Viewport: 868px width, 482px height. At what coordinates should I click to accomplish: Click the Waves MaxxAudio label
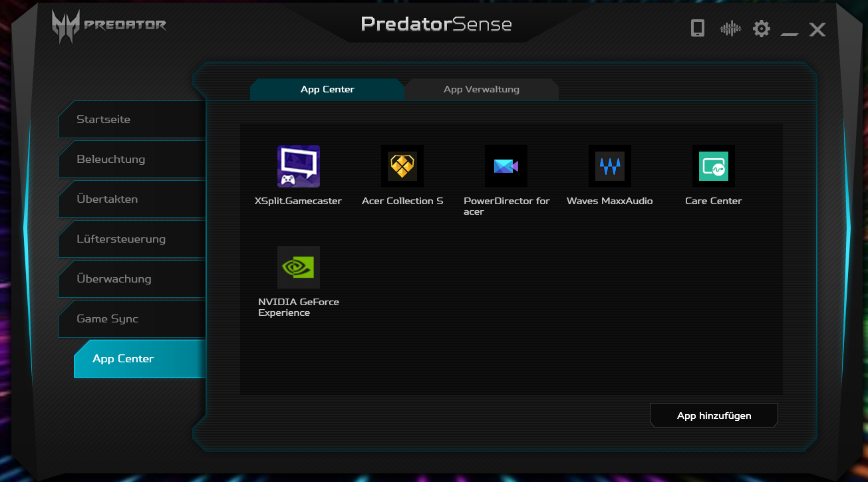(x=610, y=201)
